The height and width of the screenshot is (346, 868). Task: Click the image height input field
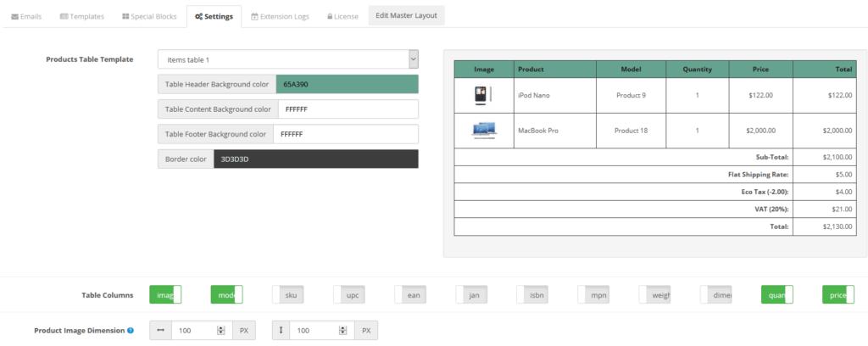[x=321, y=331]
